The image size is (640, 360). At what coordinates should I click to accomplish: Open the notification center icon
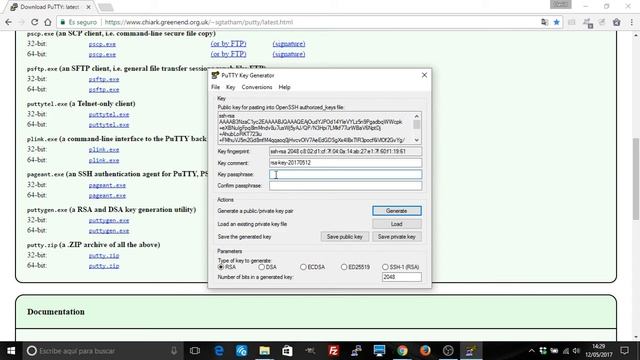tap(624, 351)
